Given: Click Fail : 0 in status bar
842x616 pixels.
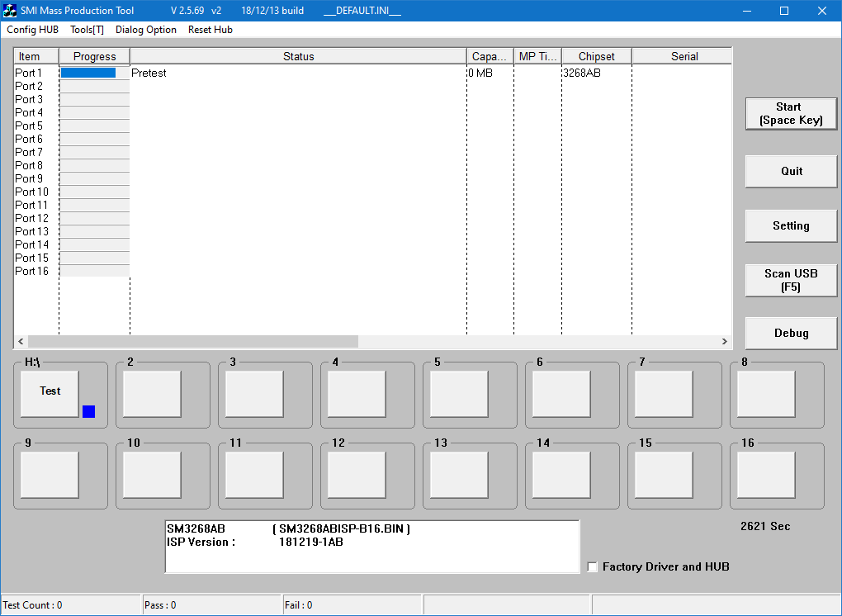Looking at the screenshot, I should point(299,605).
